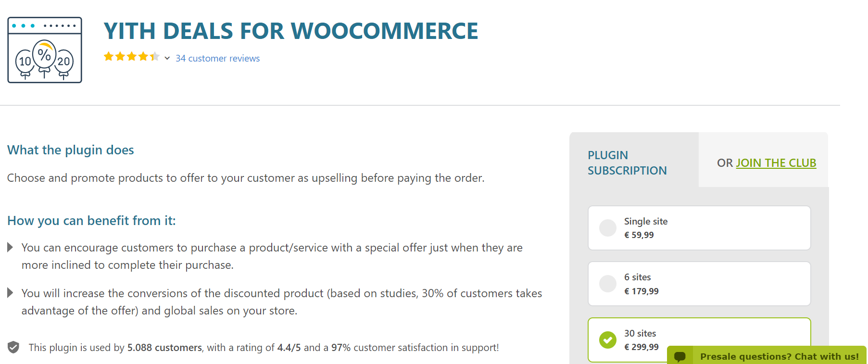Click the star rating icons
The width and height of the screenshot is (868, 364).
(131, 57)
